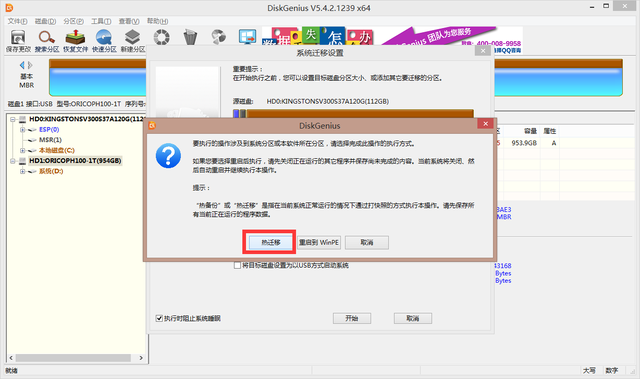Open the 工具(T) menu

coord(101,21)
